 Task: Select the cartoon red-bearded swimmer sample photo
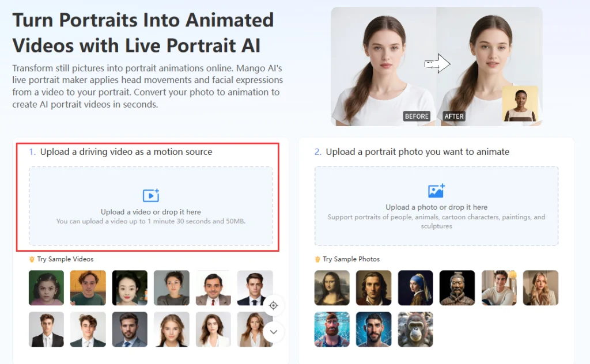332,329
